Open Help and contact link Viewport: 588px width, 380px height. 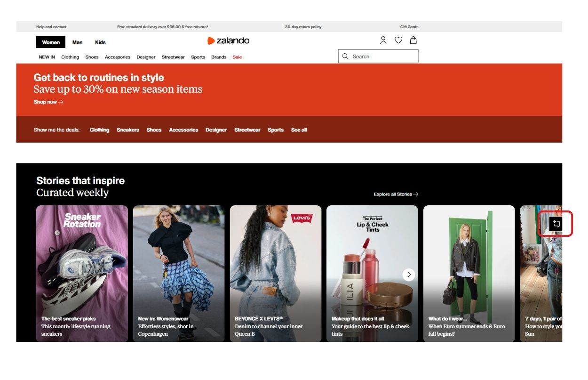pyautogui.click(x=51, y=27)
